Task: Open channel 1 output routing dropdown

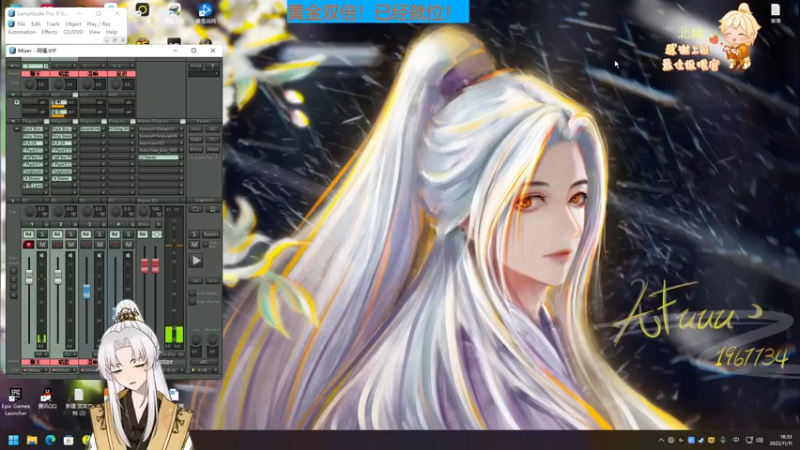Action: pos(46,370)
